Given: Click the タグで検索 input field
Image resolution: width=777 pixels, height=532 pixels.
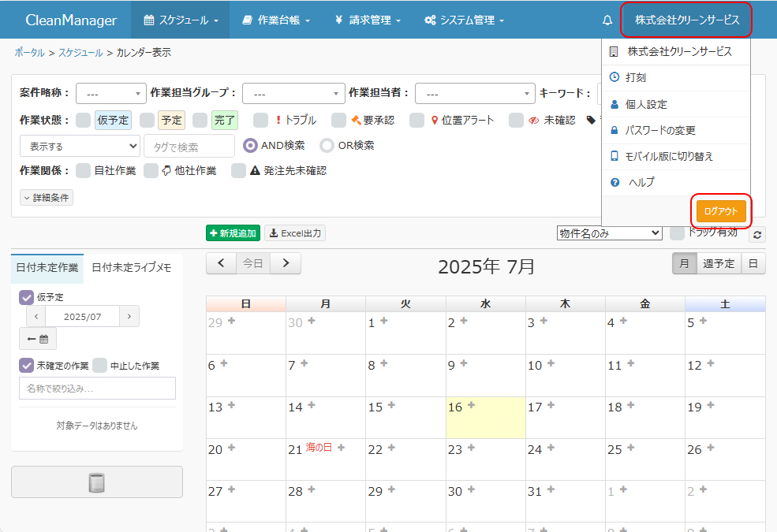Looking at the screenshot, I should click(189, 147).
